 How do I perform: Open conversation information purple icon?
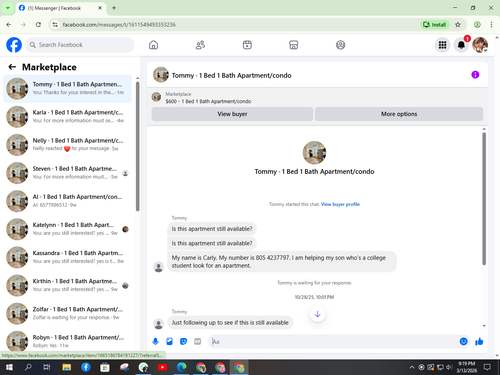point(475,75)
